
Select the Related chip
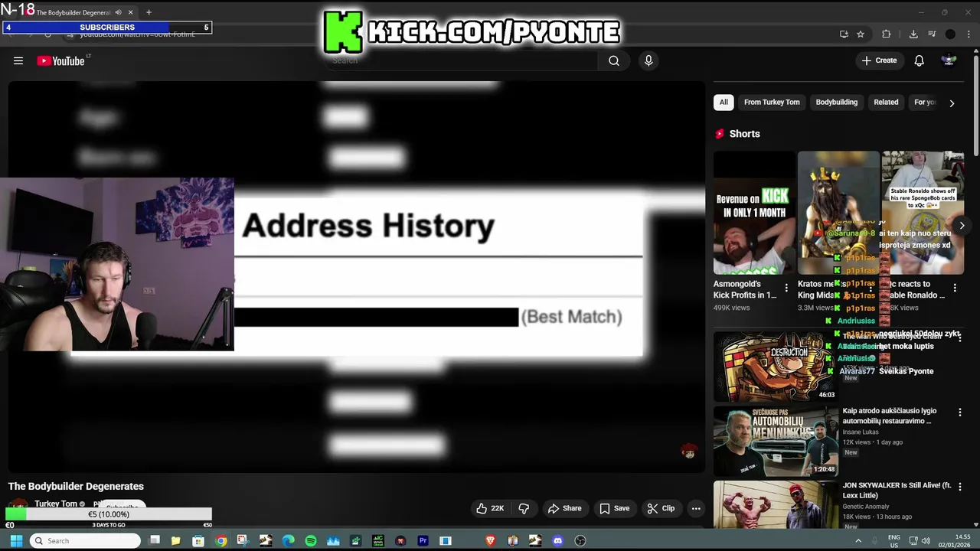click(886, 102)
